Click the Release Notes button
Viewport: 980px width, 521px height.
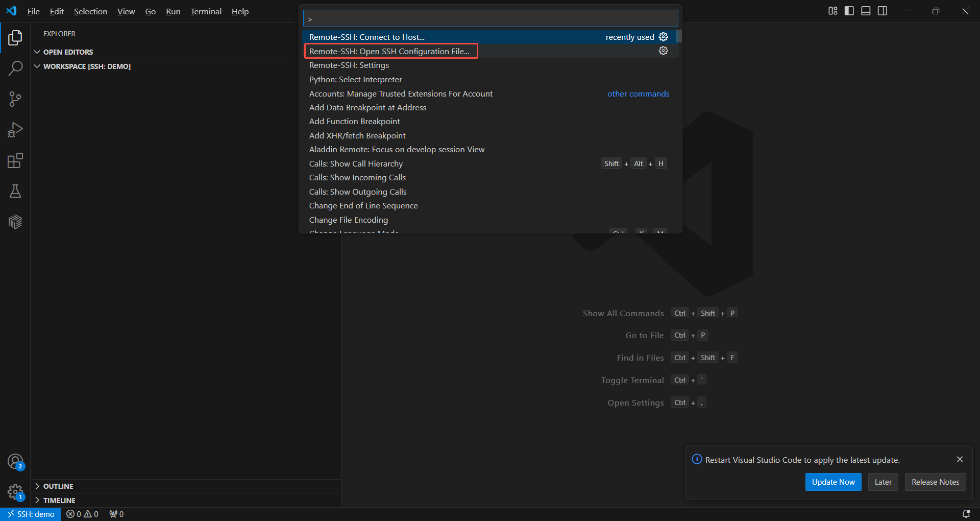(935, 482)
